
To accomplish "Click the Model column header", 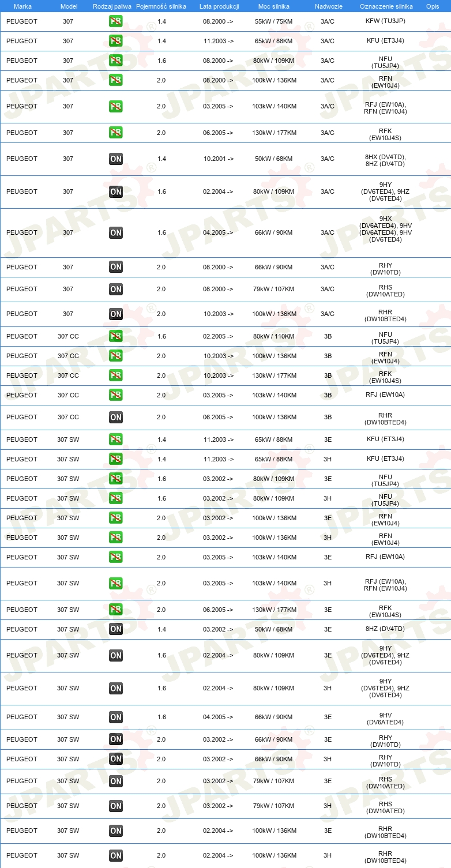I will click(68, 6).
